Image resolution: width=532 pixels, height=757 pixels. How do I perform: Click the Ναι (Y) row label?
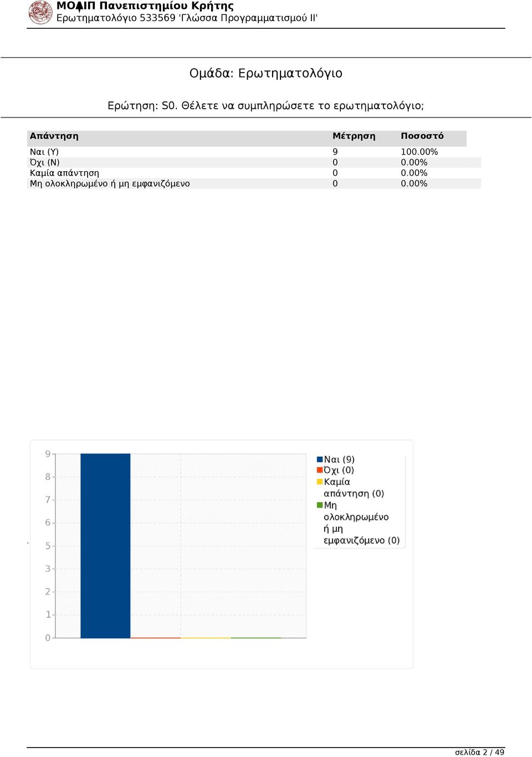tap(44, 152)
